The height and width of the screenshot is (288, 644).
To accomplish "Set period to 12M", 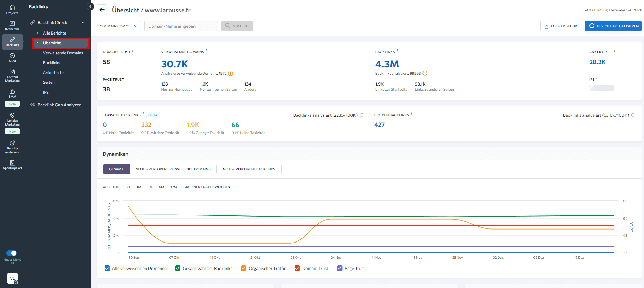I will [174, 187].
